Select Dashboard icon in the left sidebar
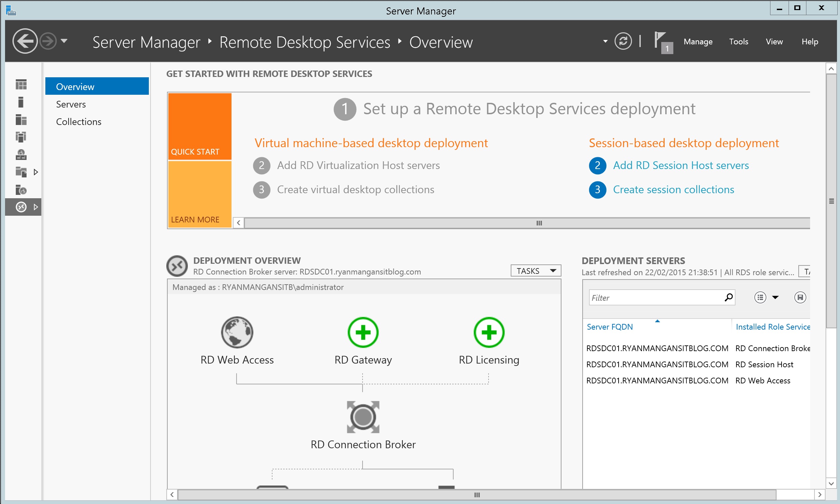Viewport: 840px width, 504px height. coord(21,85)
